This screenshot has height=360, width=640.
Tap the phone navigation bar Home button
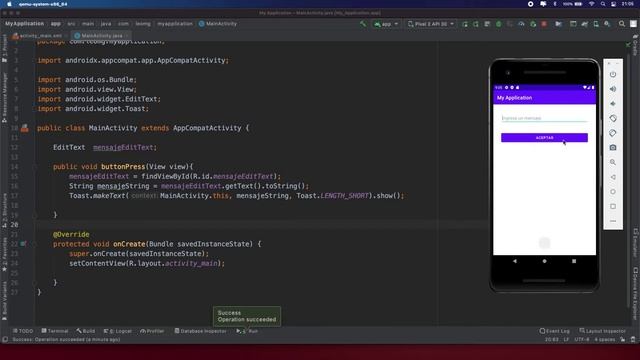(544, 261)
